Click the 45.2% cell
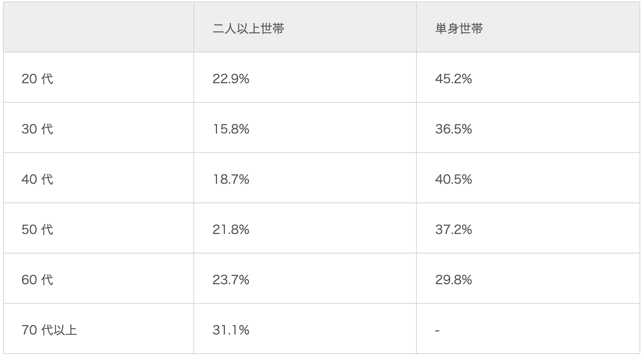Image resolution: width=644 pixels, height=357 pixels. (453, 79)
